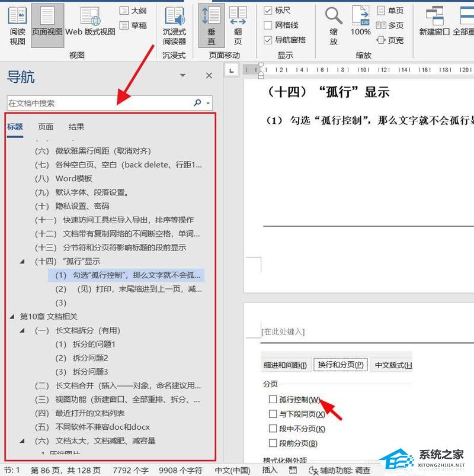The height and width of the screenshot is (476, 474).
Task: Enable the 网格线 gridlines checkbox
Action: pos(268,25)
